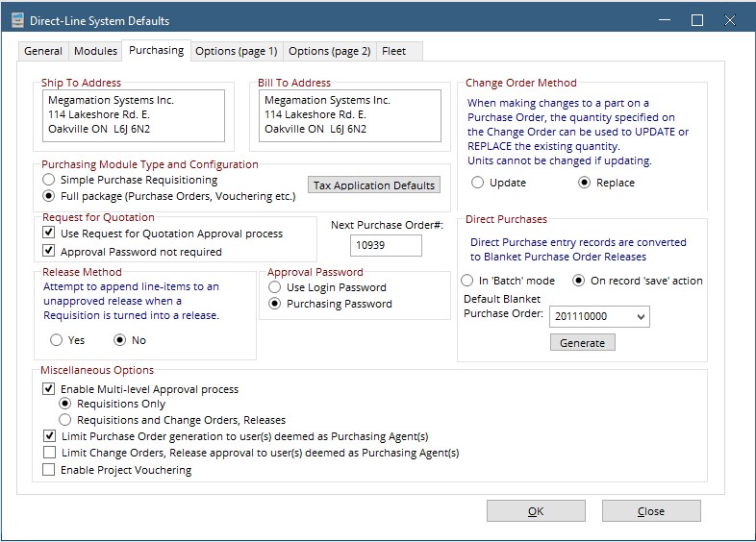Choose Yes for Release Method
Image resolution: width=756 pixels, height=542 pixels.
tap(57, 340)
